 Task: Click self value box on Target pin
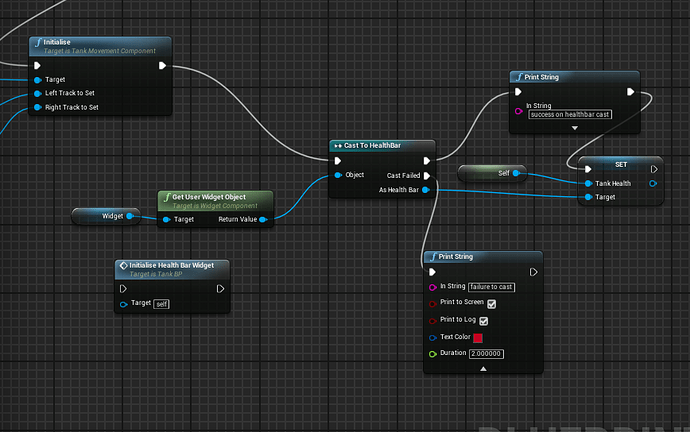point(161,304)
